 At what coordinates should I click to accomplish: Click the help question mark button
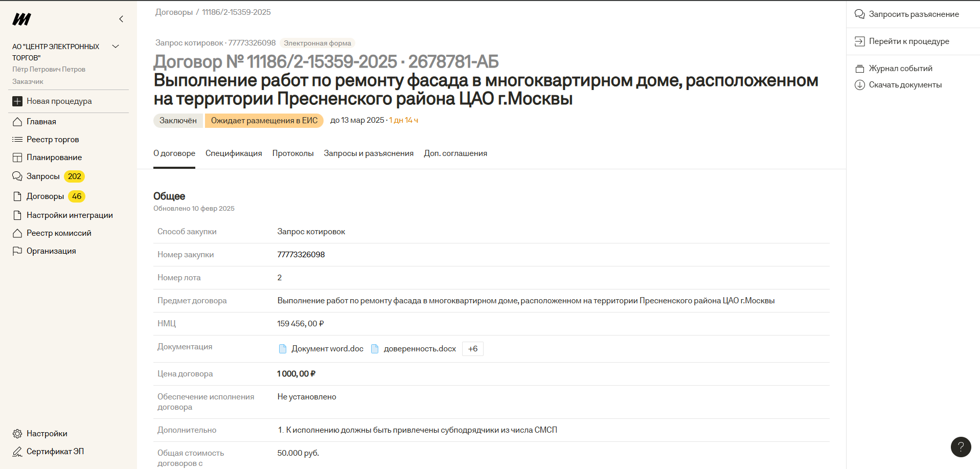pyautogui.click(x=961, y=447)
